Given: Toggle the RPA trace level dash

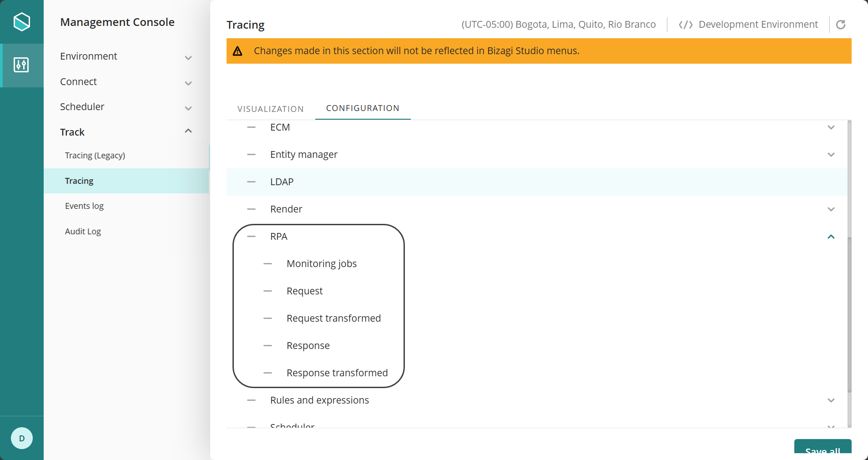Looking at the screenshot, I should pyautogui.click(x=251, y=237).
